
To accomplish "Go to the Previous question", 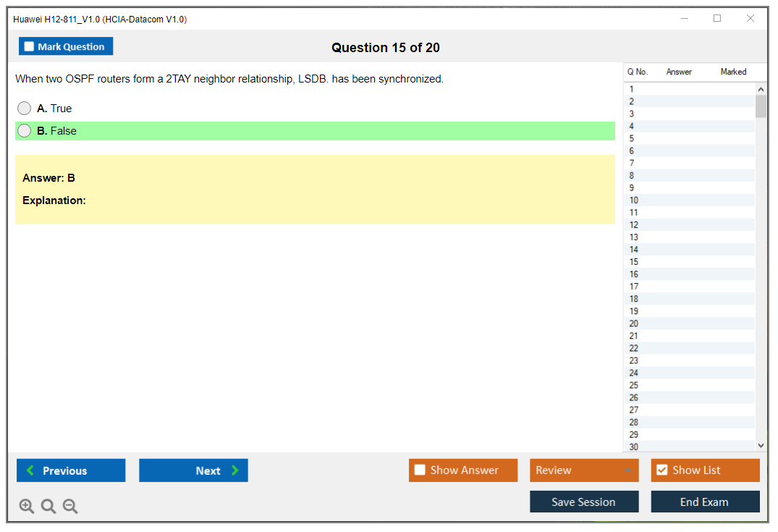I will click(x=71, y=470).
